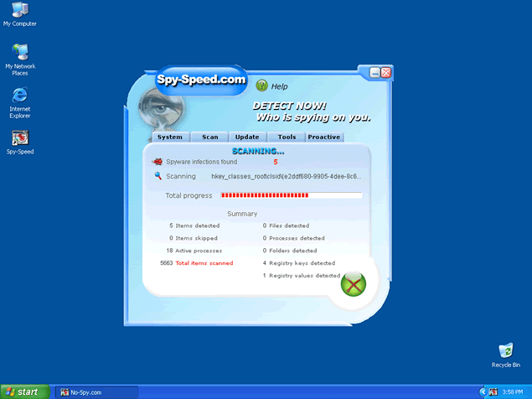Open the Update tab
This screenshot has width=532, height=399.
coord(247,137)
